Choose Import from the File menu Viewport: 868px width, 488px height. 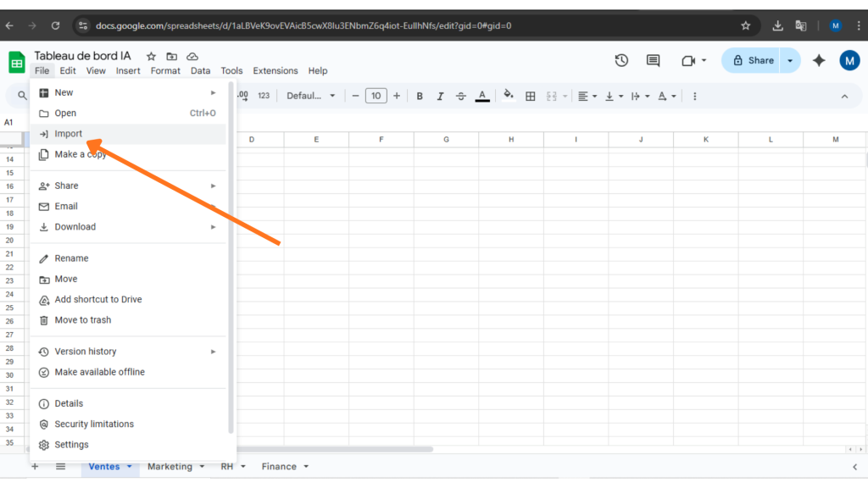[x=68, y=133]
